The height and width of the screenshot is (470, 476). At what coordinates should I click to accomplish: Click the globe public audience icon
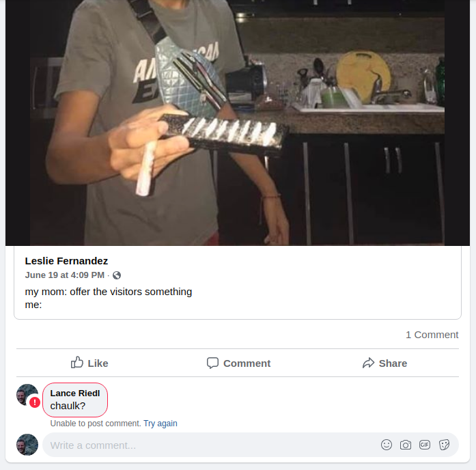tap(117, 275)
